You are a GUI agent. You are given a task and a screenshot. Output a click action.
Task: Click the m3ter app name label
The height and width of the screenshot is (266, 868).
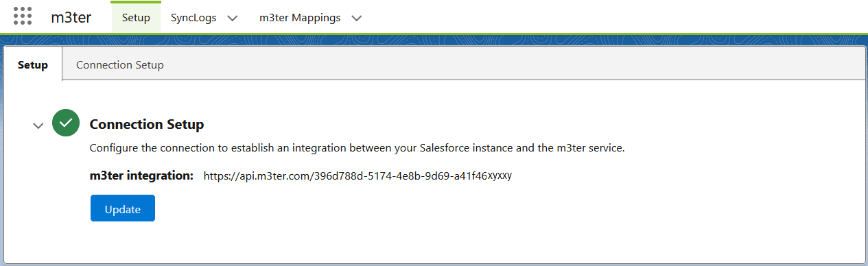pyautogui.click(x=71, y=17)
